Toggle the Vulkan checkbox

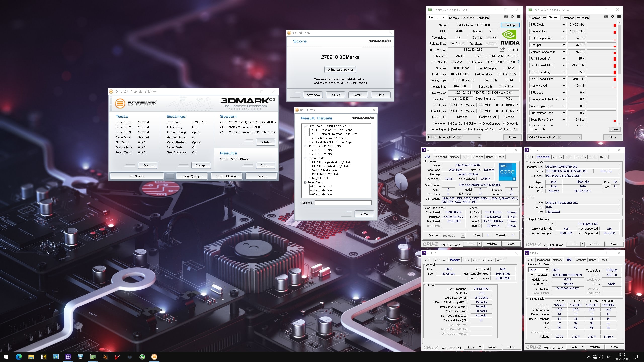[450, 129]
